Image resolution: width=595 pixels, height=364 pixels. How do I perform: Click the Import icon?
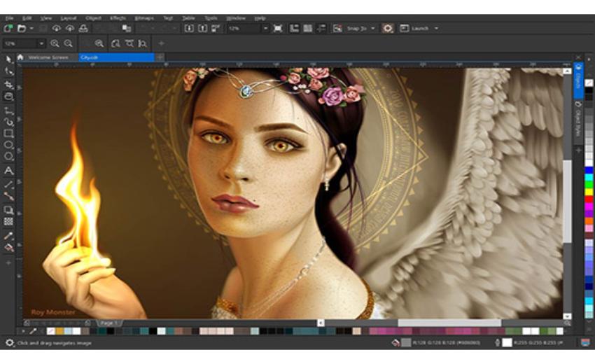(189, 28)
